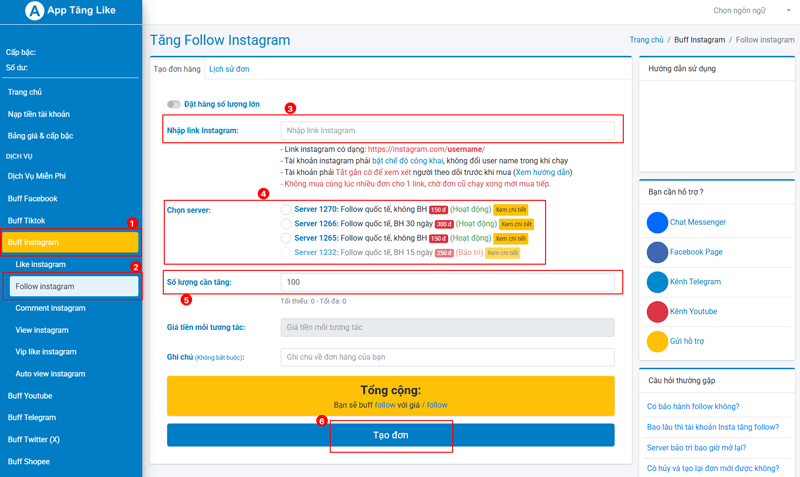
Task: Open the Gửi hỗ trợ support link
Action: tap(687, 341)
